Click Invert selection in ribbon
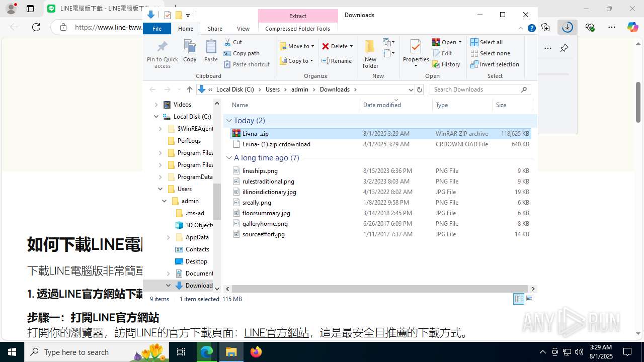 click(495, 64)
